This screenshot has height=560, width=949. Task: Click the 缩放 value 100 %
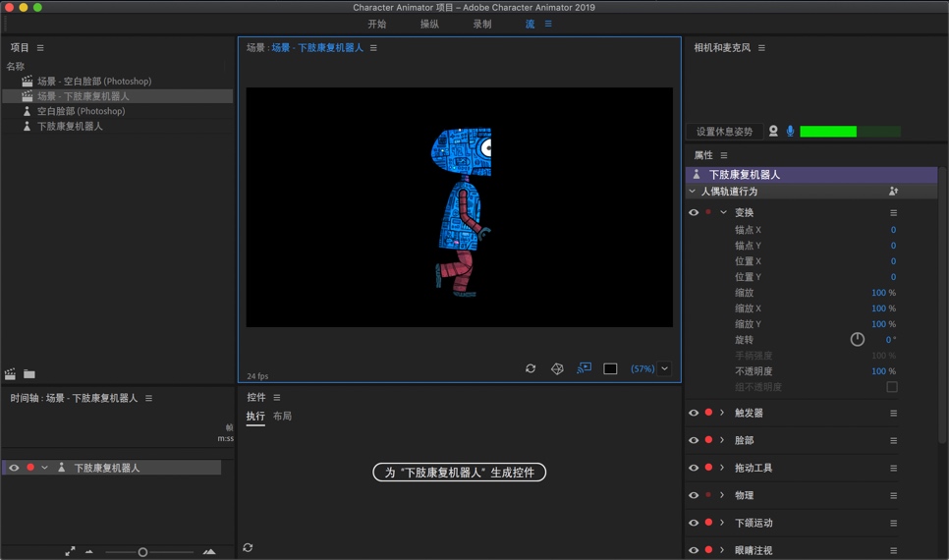[x=883, y=293]
